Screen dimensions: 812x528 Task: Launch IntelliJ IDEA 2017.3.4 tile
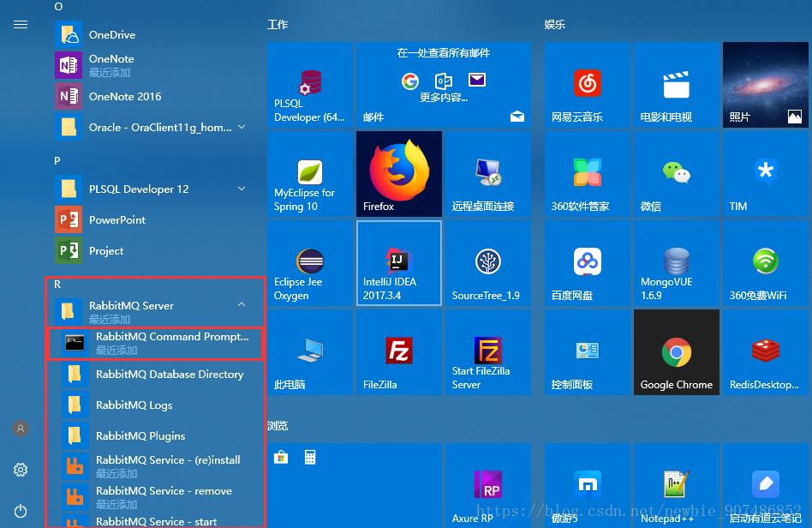point(399,263)
